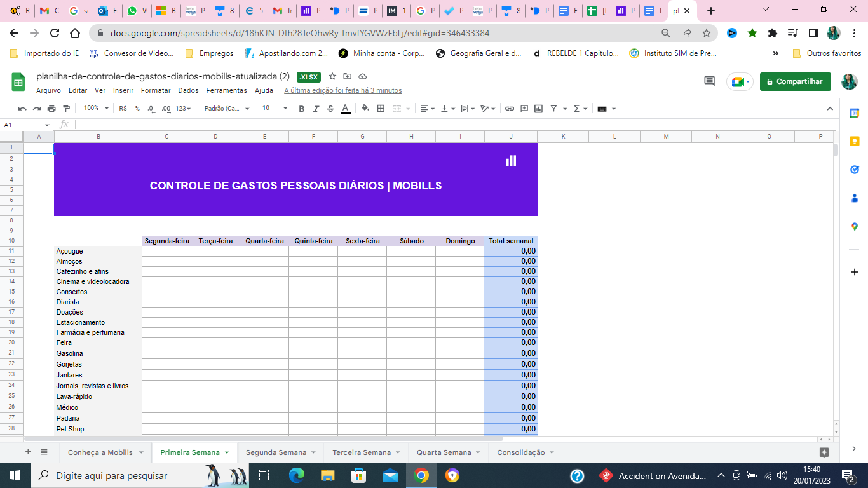
Task: Open the Formatar menu
Action: pos(156,90)
